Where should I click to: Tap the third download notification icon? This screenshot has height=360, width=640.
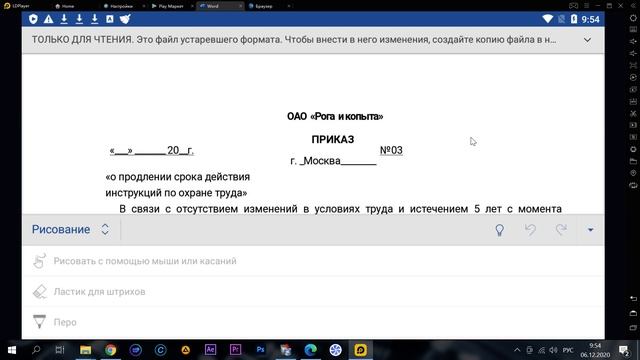(x=94, y=19)
